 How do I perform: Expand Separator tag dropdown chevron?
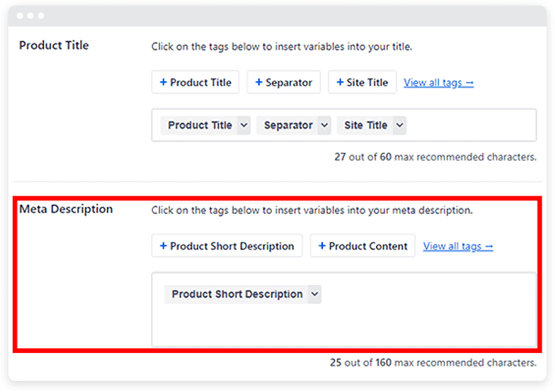tap(324, 125)
